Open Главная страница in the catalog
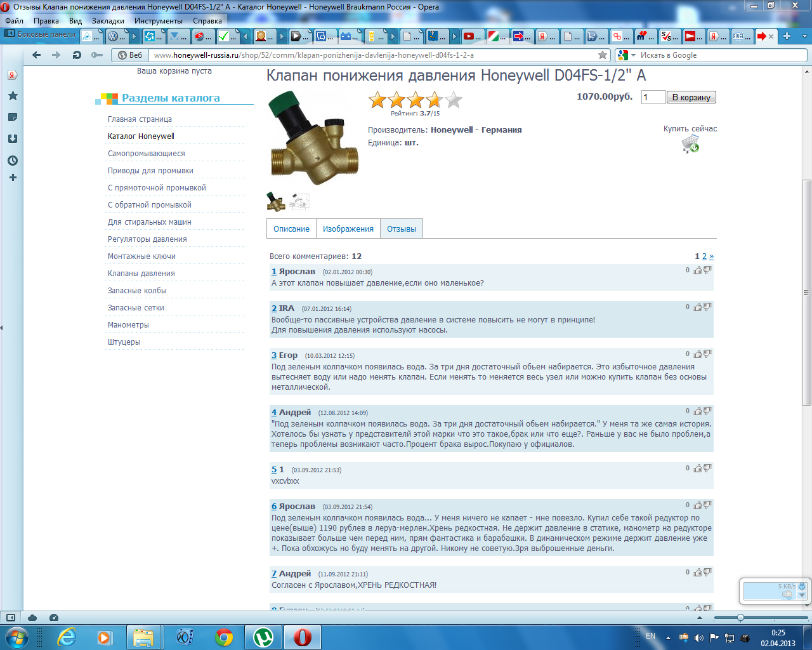 pyautogui.click(x=140, y=119)
